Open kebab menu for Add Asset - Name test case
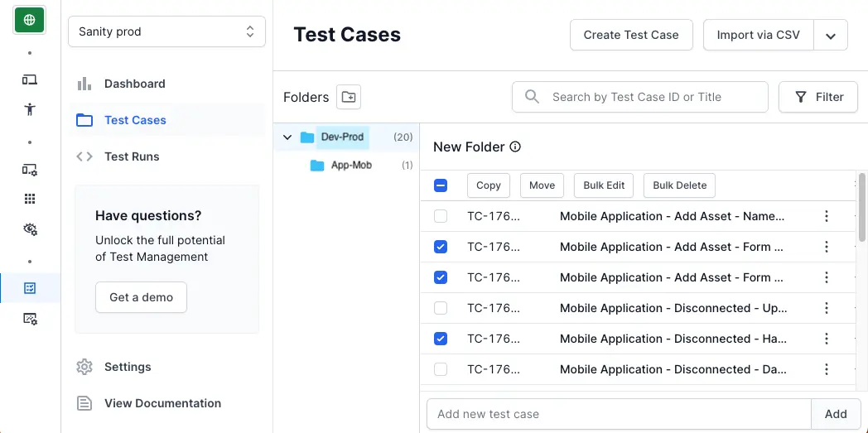This screenshot has width=868, height=433. point(826,216)
